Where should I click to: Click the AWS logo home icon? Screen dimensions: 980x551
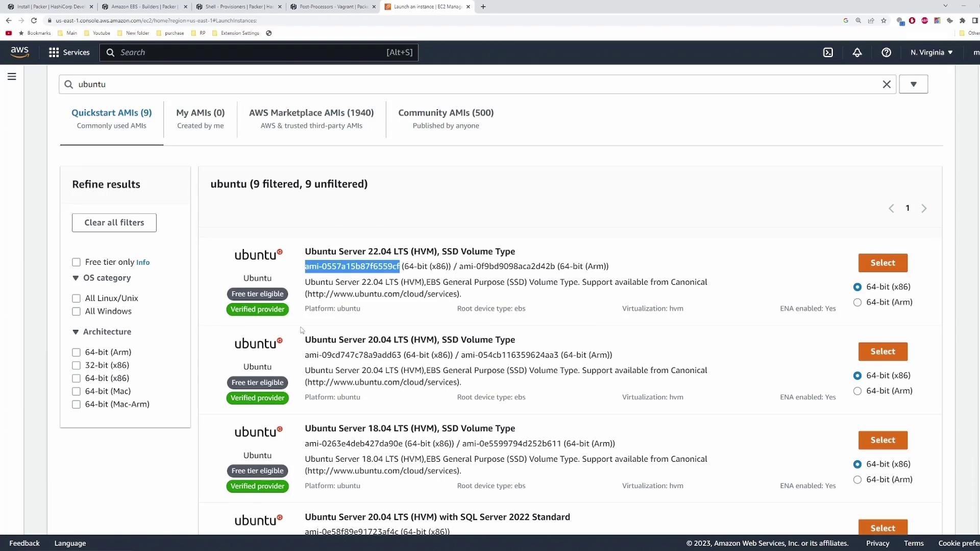coord(19,52)
